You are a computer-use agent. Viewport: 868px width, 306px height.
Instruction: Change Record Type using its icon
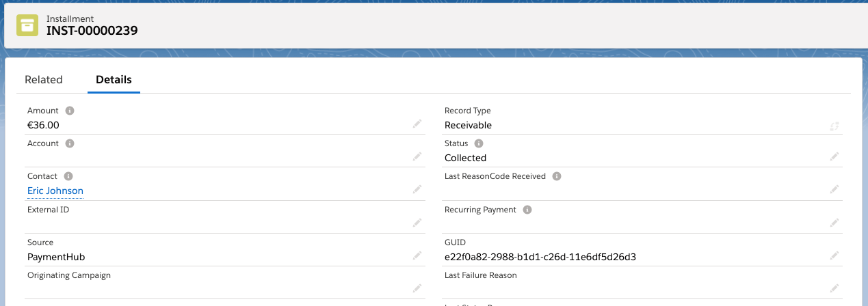tap(834, 126)
